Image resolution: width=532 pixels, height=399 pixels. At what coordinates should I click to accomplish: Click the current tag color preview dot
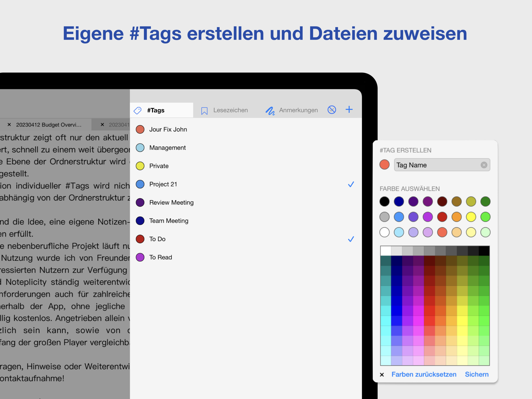tap(384, 165)
